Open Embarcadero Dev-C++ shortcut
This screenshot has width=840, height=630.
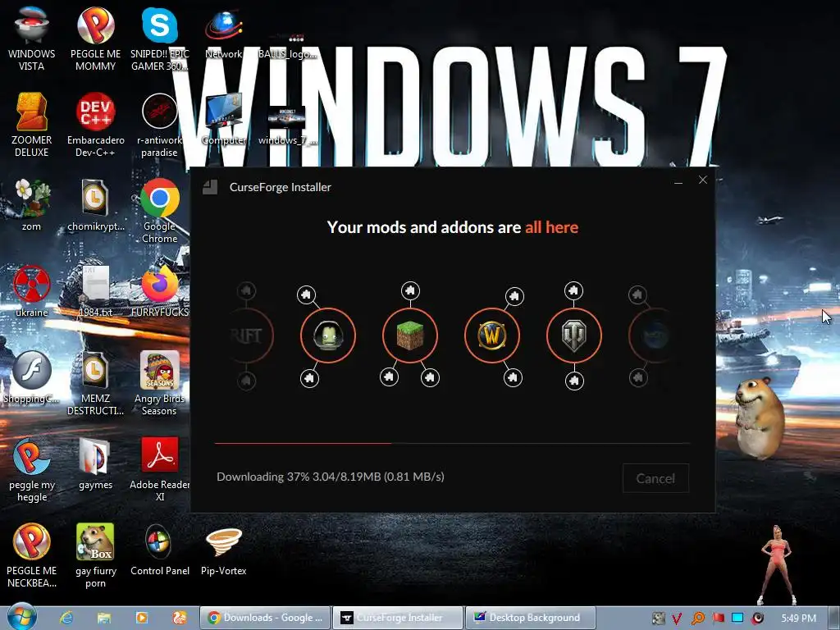pos(95,125)
